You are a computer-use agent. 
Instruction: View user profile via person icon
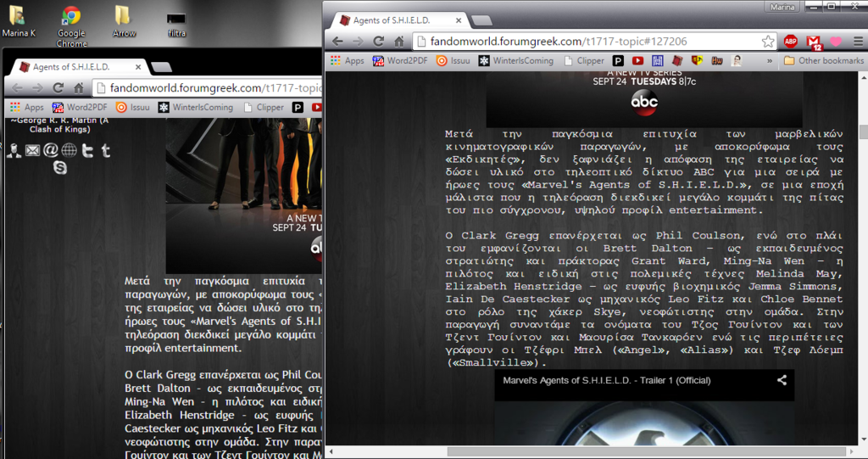point(14,150)
